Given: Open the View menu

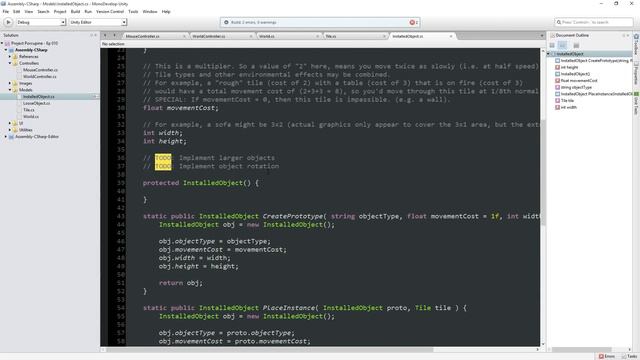Looking at the screenshot, I should (29, 11).
